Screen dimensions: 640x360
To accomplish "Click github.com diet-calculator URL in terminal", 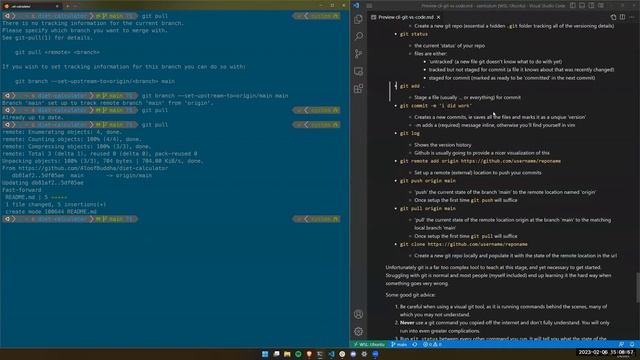I will [93, 168].
